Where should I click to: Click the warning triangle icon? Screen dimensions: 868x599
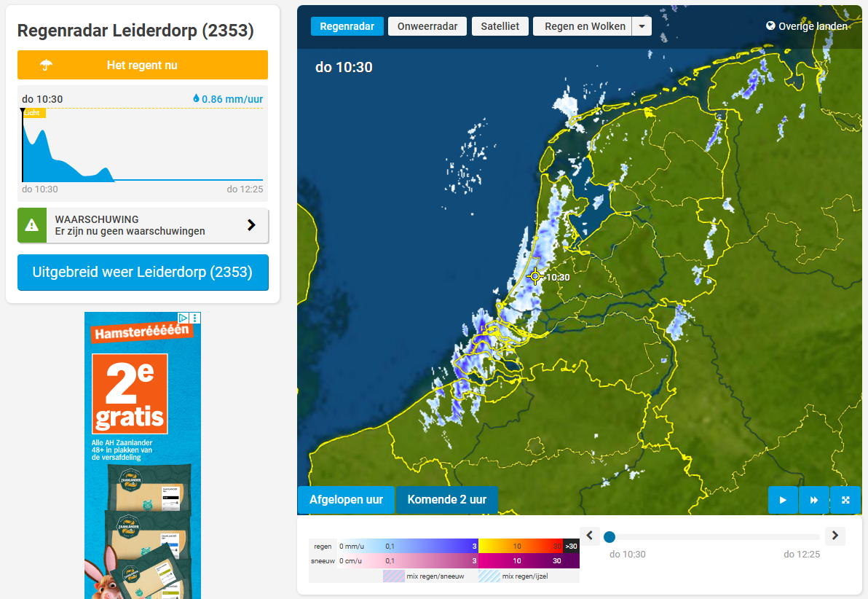(x=32, y=225)
